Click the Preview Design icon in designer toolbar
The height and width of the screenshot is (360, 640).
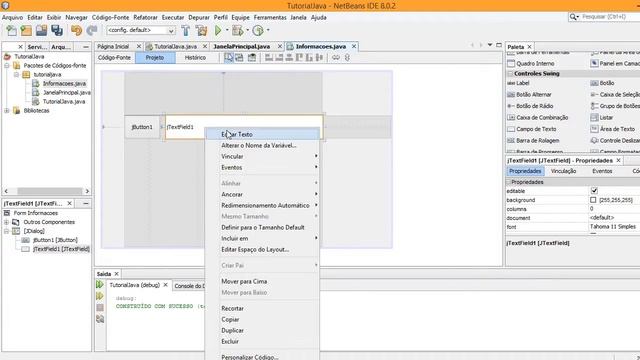252,58
